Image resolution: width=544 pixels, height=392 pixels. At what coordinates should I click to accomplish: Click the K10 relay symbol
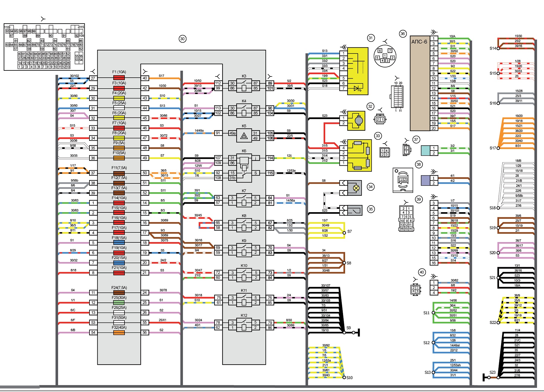[x=244, y=275]
